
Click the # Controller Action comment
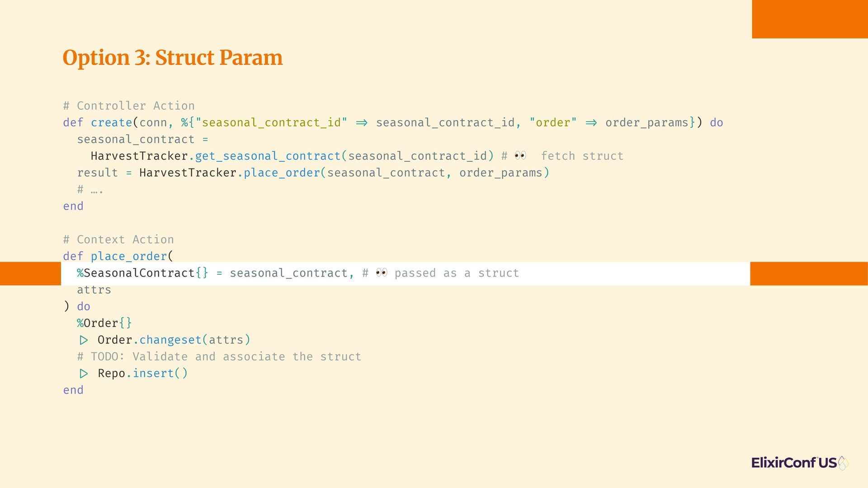(129, 106)
